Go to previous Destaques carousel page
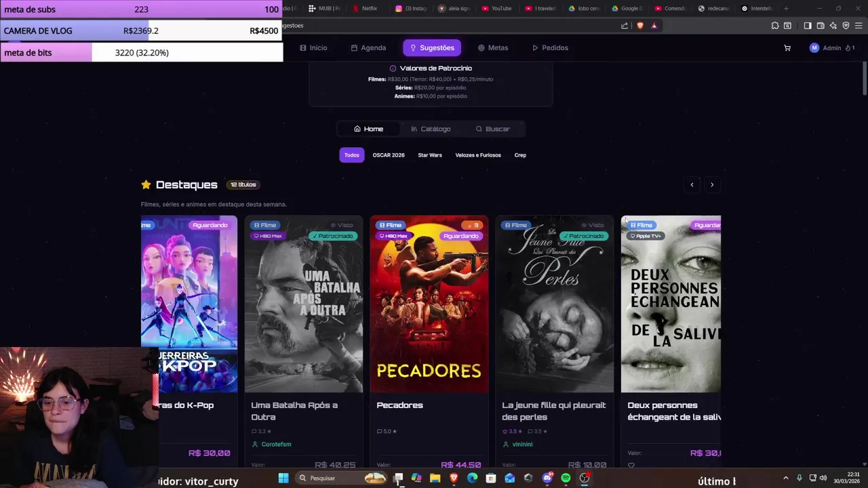This screenshot has height=488, width=868. (x=692, y=184)
